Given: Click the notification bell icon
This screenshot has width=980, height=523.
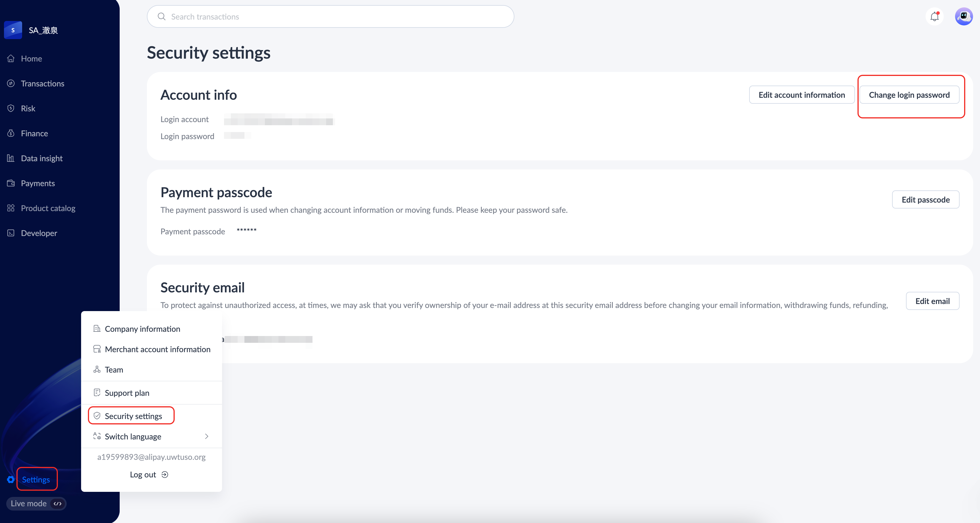Looking at the screenshot, I should coord(934,17).
